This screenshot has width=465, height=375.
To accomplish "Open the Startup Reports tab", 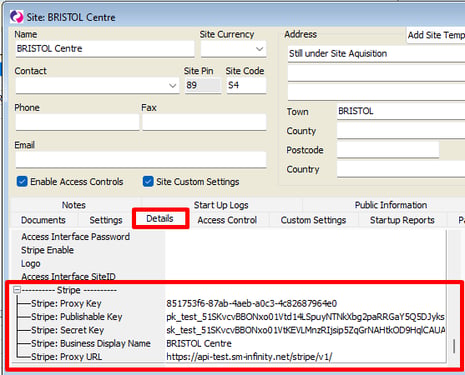I will click(x=402, y=220).
